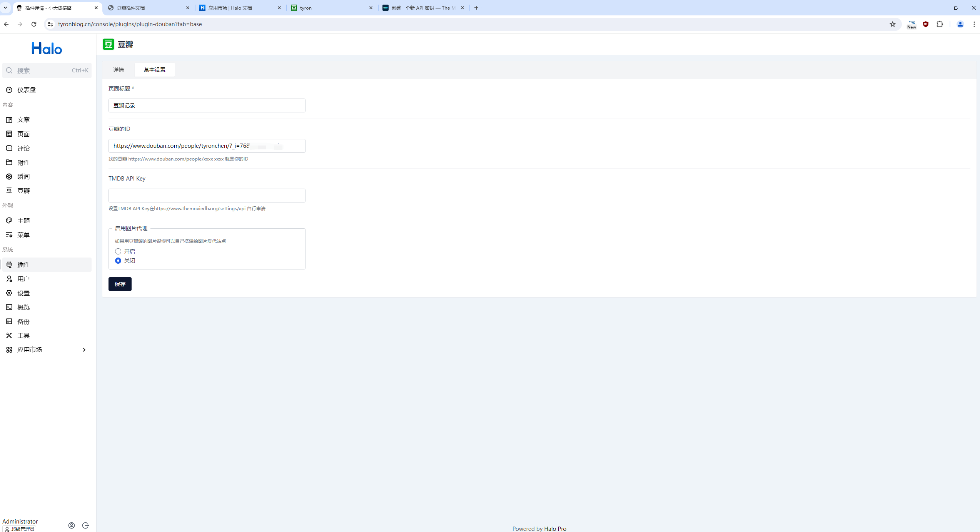View site information icon in address bar
This screenshot has height=532, width=980.
(50, 24)
